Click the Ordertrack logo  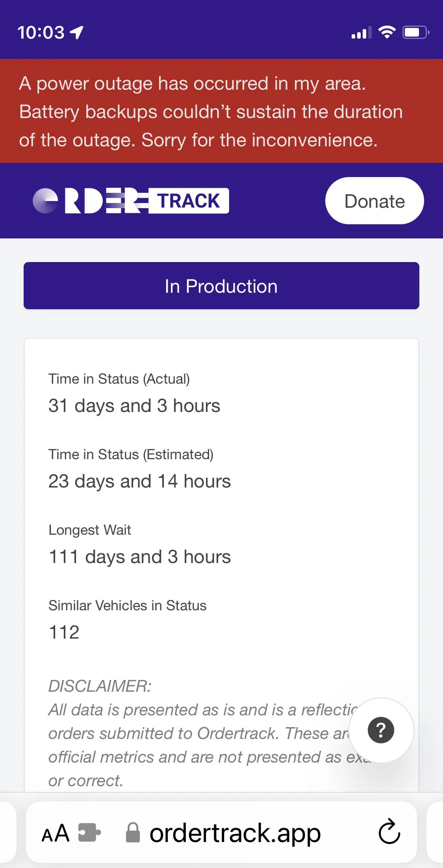coord(131,201)
